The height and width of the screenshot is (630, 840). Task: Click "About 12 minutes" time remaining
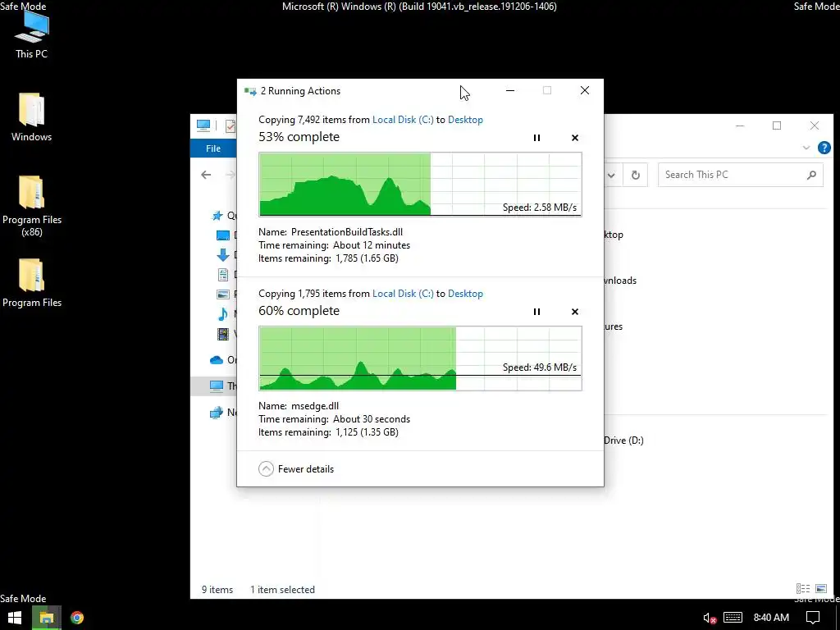[372, 245]
